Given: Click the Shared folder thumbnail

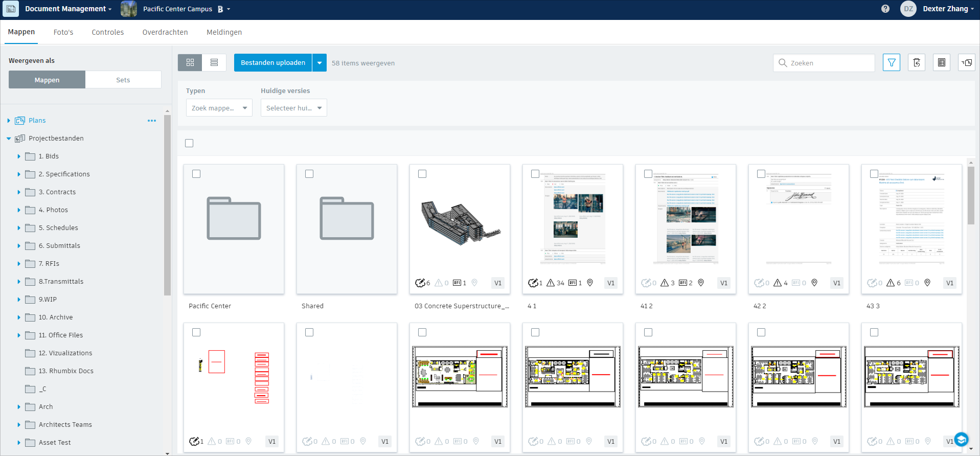Looking at the screenshot, I should click(x=347, y=229).
